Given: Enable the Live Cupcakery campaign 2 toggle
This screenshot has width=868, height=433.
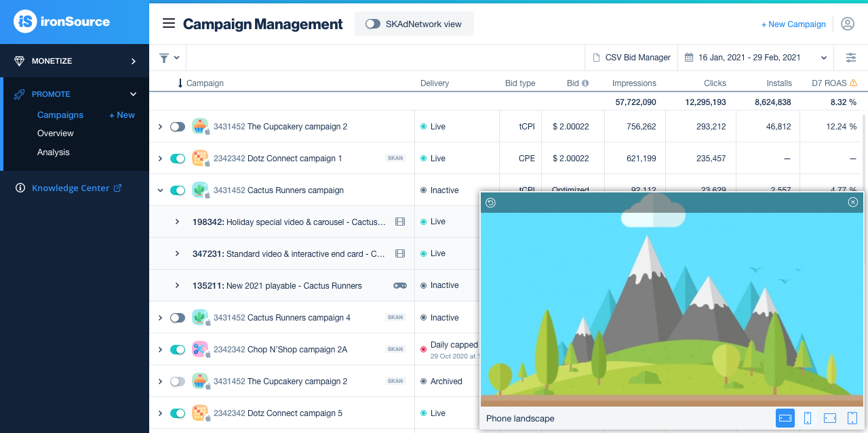Looking at the screenshot, I should [178, 127].
